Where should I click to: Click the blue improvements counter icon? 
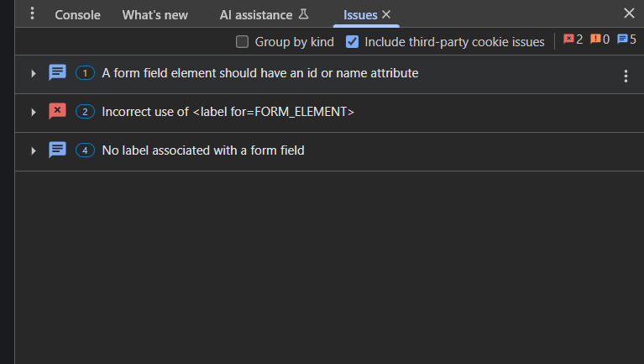[x=622, y=39]
